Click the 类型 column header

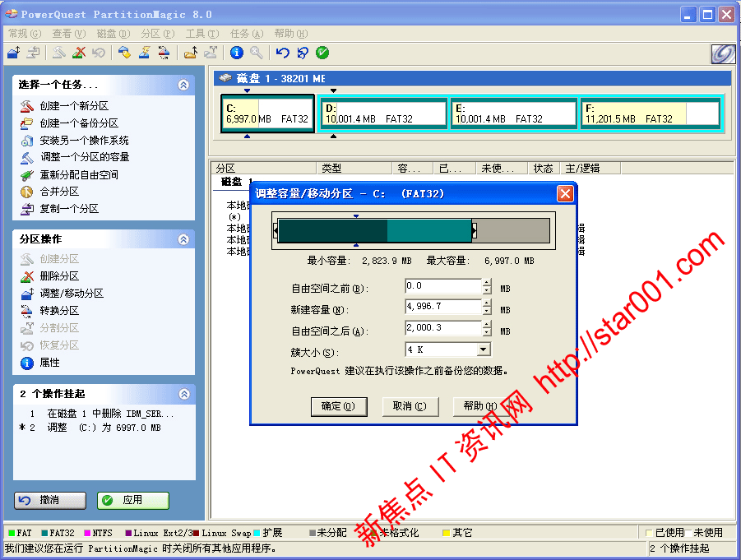coord(354,169)
